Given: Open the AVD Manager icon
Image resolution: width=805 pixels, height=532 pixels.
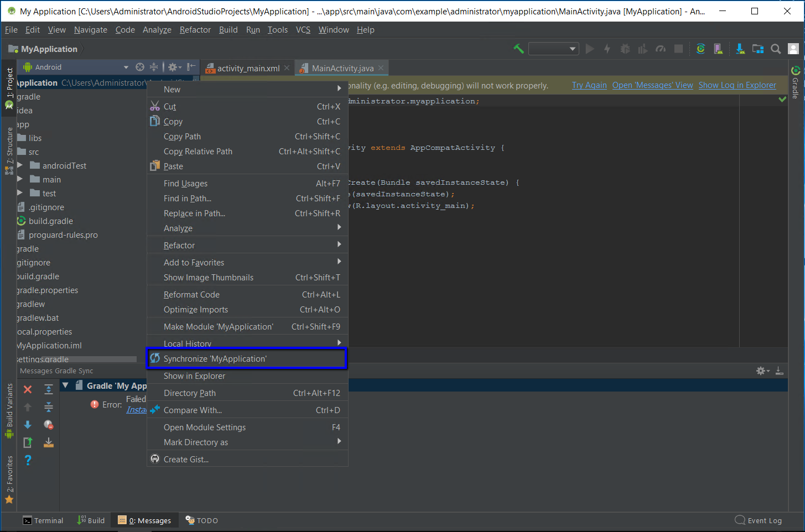Looking at the screenshot, I should coord(718,49).
